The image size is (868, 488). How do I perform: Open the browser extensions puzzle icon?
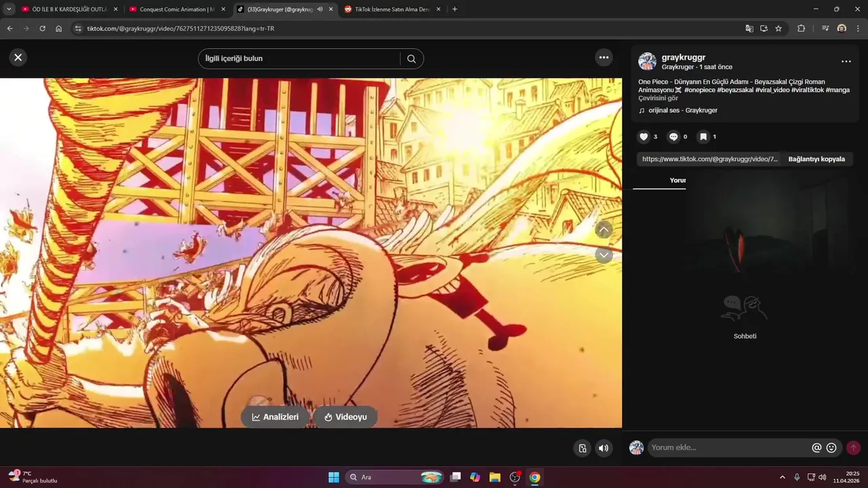802,28
